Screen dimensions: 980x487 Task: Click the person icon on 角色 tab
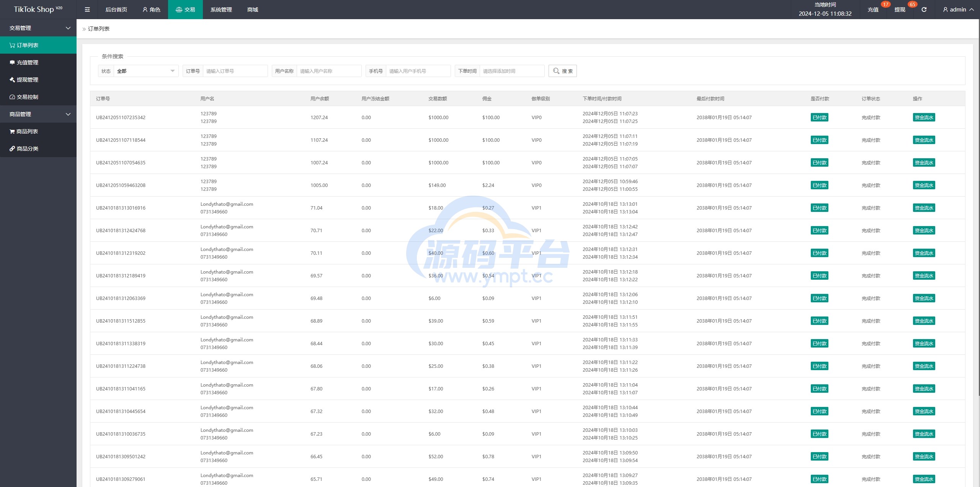(145, 10)
